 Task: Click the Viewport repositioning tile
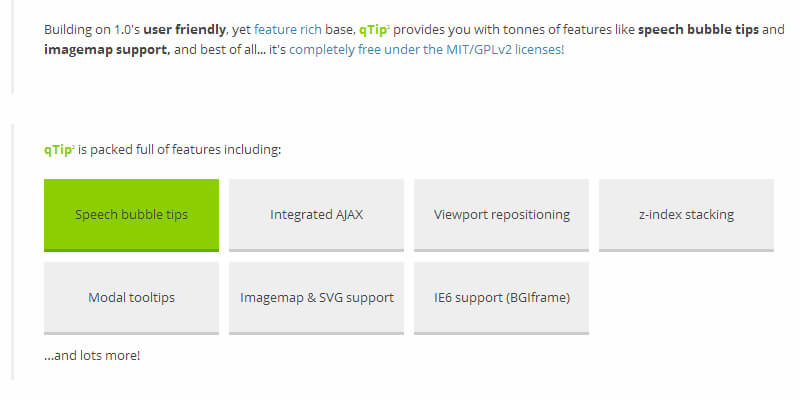[501, 214]
